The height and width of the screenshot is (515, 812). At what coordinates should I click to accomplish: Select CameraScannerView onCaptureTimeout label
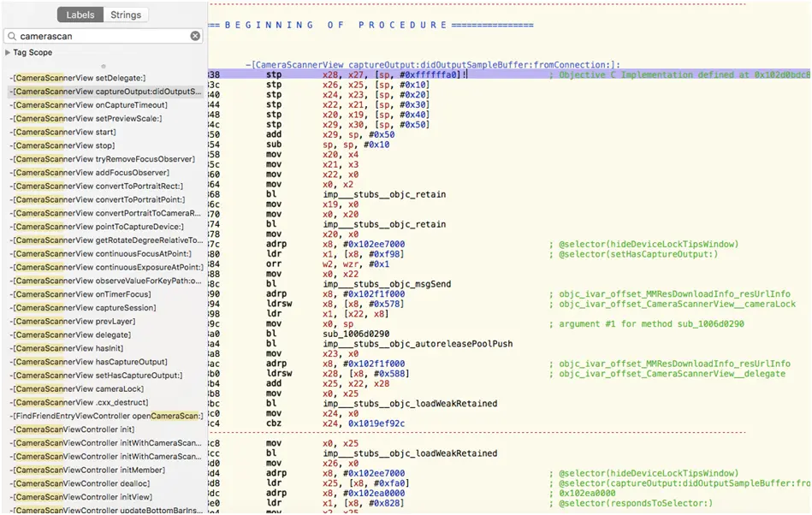(87, 105)
